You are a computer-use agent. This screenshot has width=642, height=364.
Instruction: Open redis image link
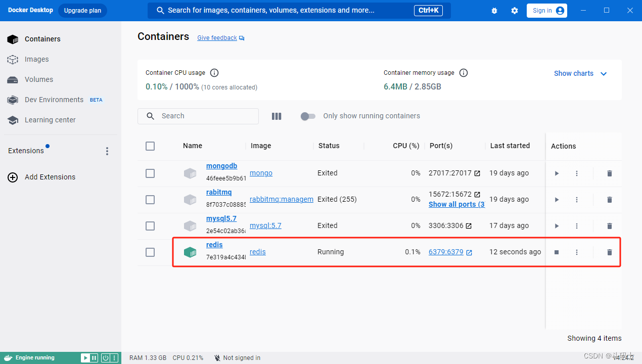point(258,252)
